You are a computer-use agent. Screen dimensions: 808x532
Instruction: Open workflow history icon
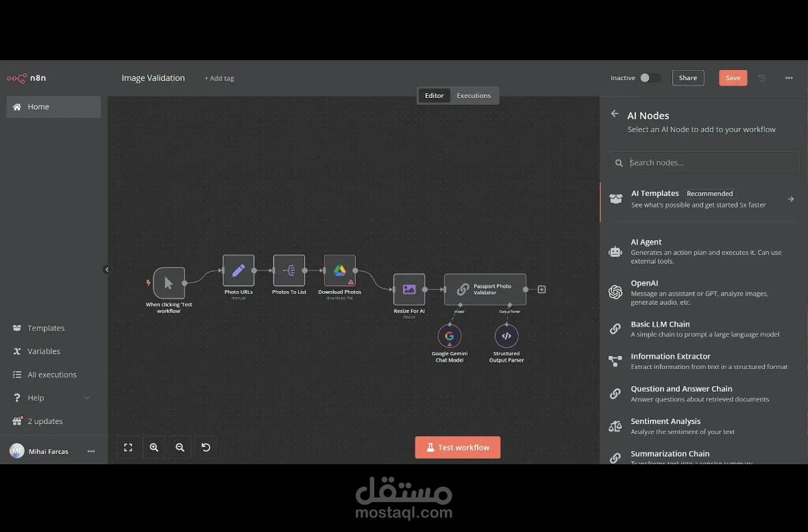[x=761, y=78]
